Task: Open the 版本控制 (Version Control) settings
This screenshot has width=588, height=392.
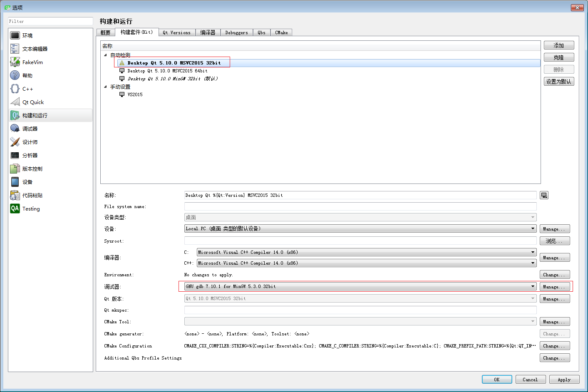Action: [32, 168]
